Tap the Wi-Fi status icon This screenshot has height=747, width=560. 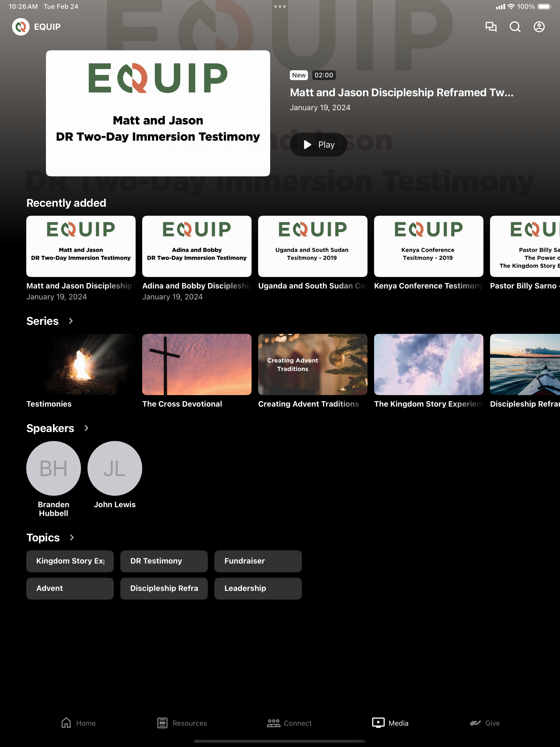coord(511,6)
